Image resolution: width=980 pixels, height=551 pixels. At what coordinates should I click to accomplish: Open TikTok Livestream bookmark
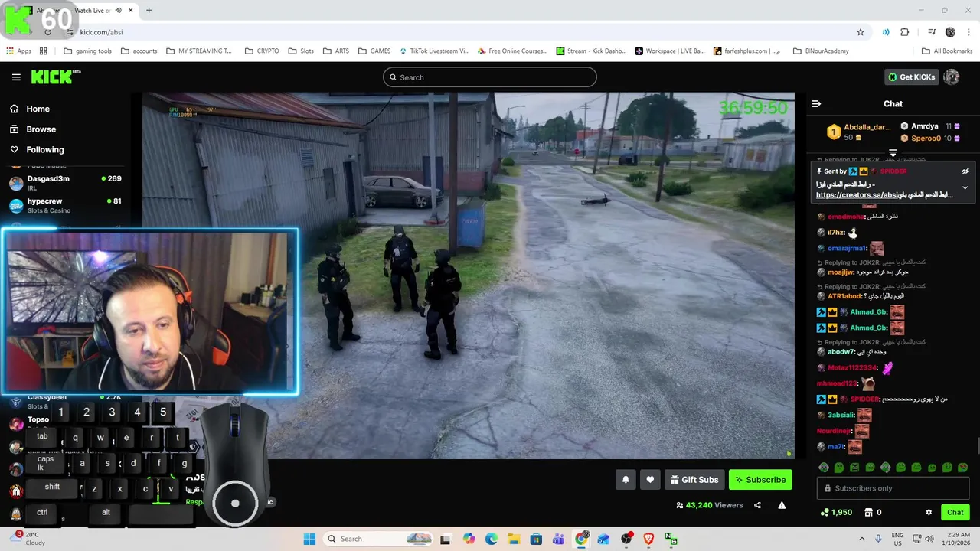pos(434,51)
